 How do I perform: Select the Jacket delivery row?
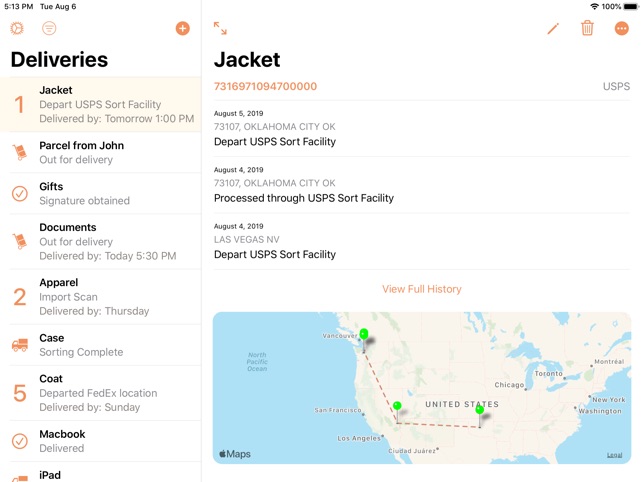101,104
